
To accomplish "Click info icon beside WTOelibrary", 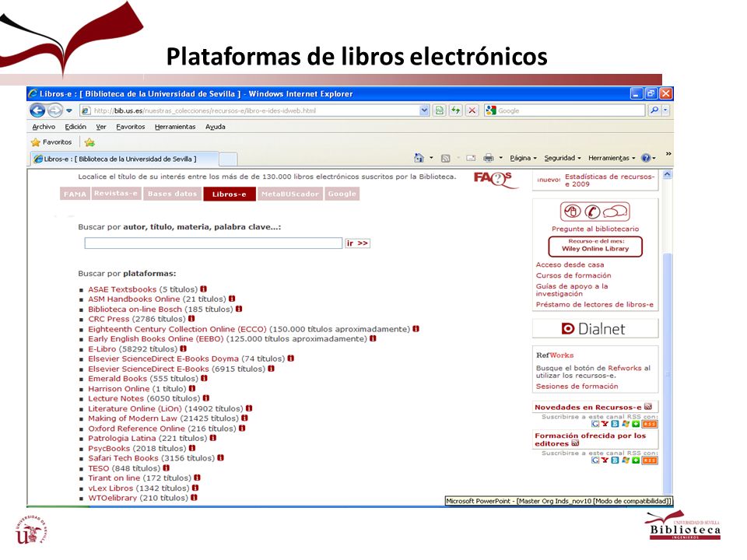I will [194, 498].
